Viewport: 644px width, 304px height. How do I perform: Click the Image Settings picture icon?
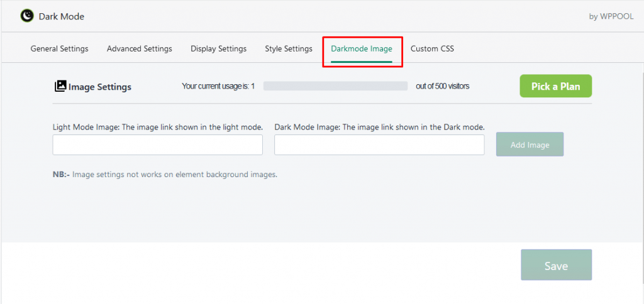(x=60, y=86)
